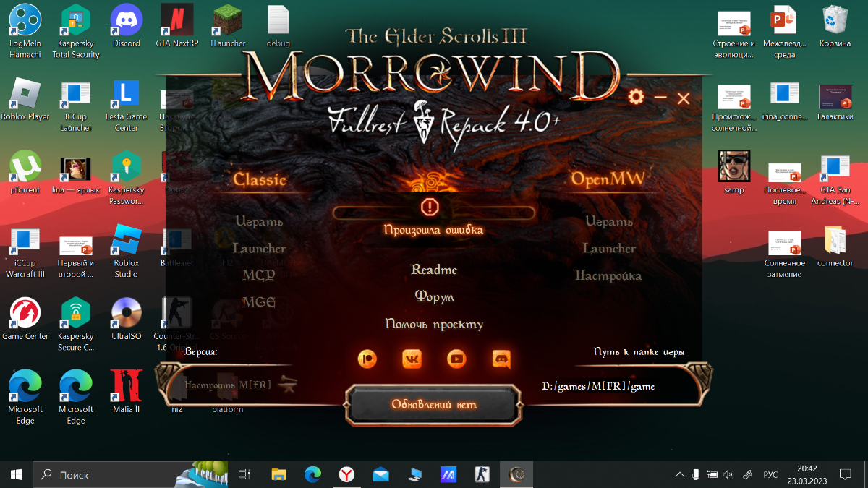Open the VK social link icon
Screen dimensions: 868x488
click(x=412, y=359)
